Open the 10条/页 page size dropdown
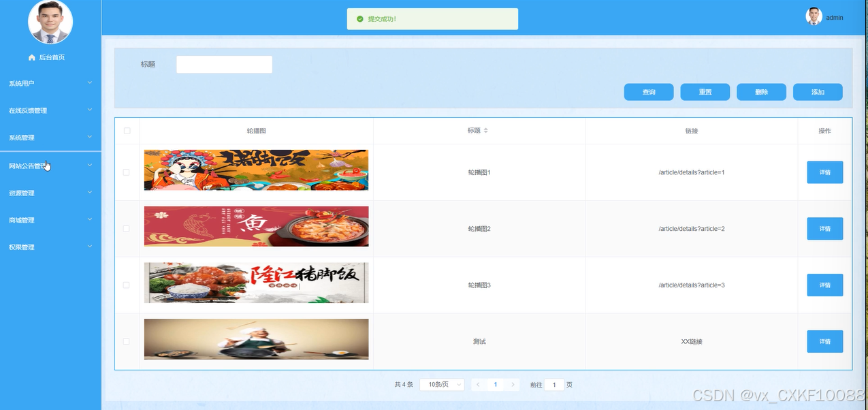 tap(442, 385)
